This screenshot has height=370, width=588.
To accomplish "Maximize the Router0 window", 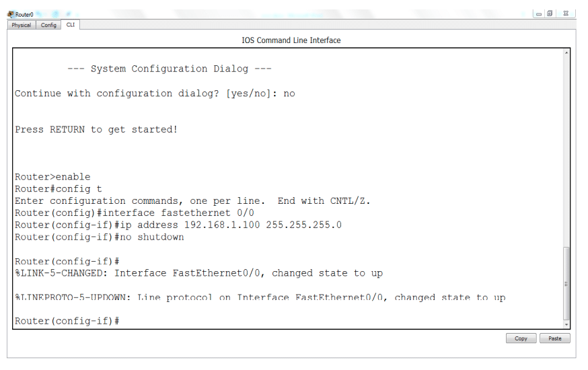I will 550,13.
